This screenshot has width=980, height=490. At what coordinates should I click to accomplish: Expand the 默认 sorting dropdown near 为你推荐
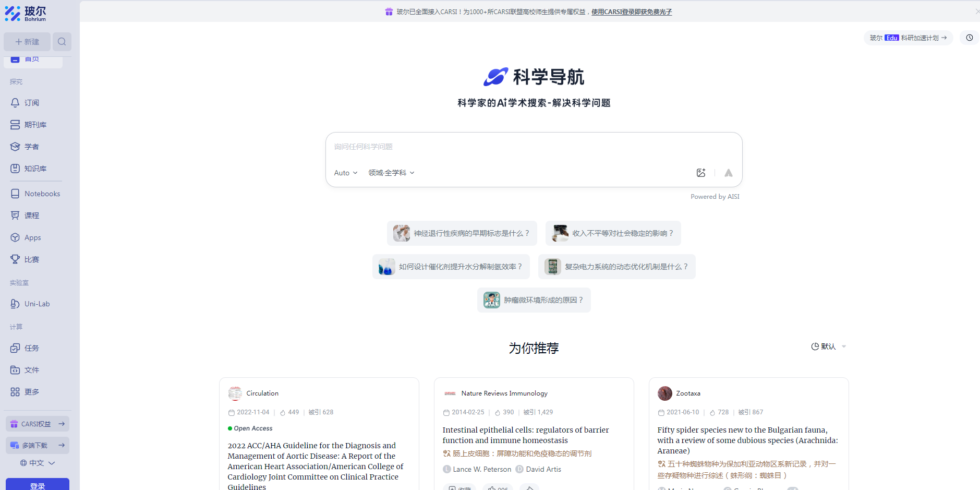829,346
